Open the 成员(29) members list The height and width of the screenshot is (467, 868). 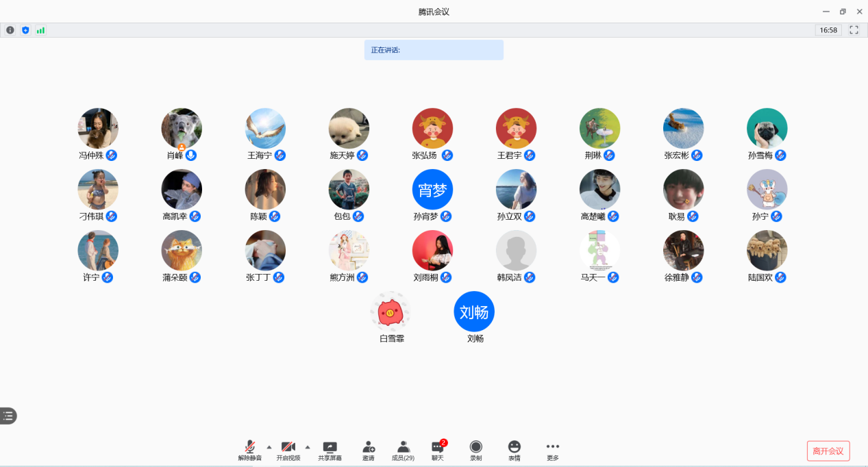click(x=403, y=447)
